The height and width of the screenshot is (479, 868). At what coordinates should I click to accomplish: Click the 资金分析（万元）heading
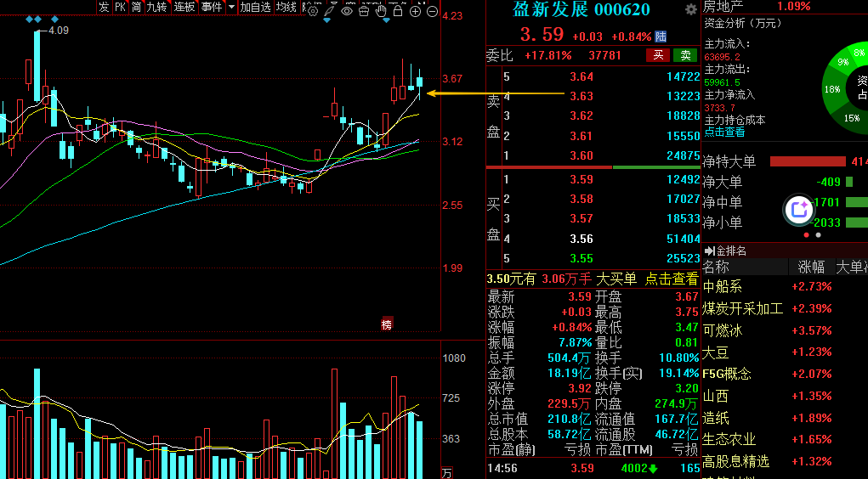click(743, 23)
